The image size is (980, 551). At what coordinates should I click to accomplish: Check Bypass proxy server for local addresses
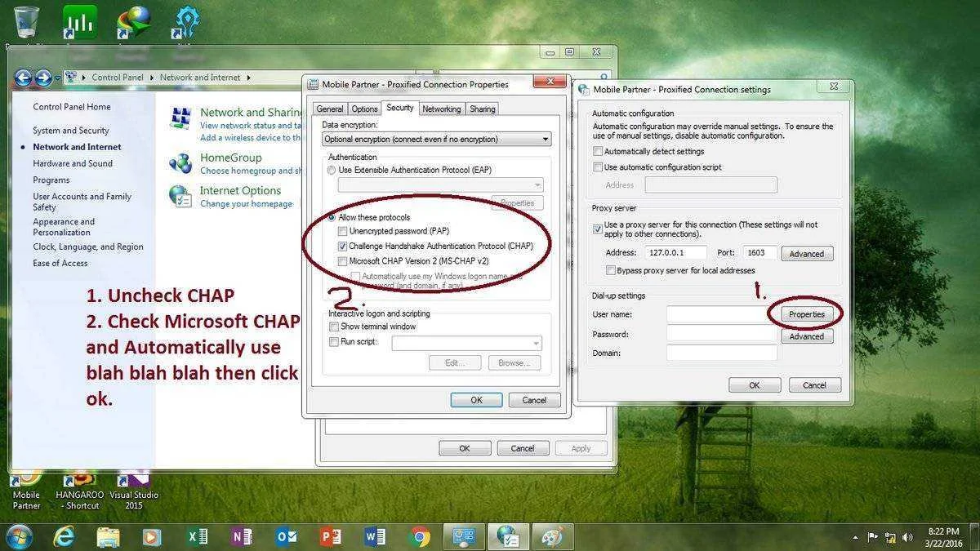tap(611, 270)
